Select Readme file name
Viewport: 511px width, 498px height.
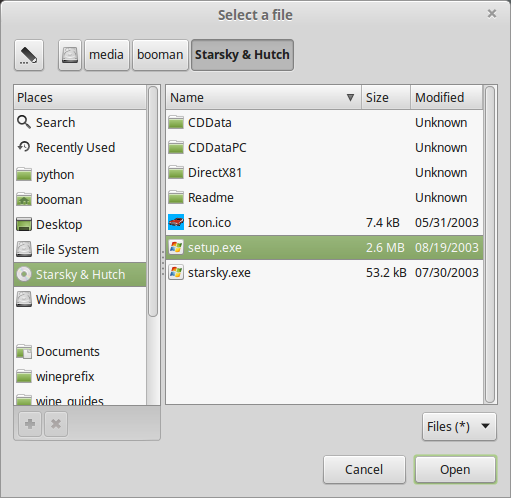tap(211, 198)
